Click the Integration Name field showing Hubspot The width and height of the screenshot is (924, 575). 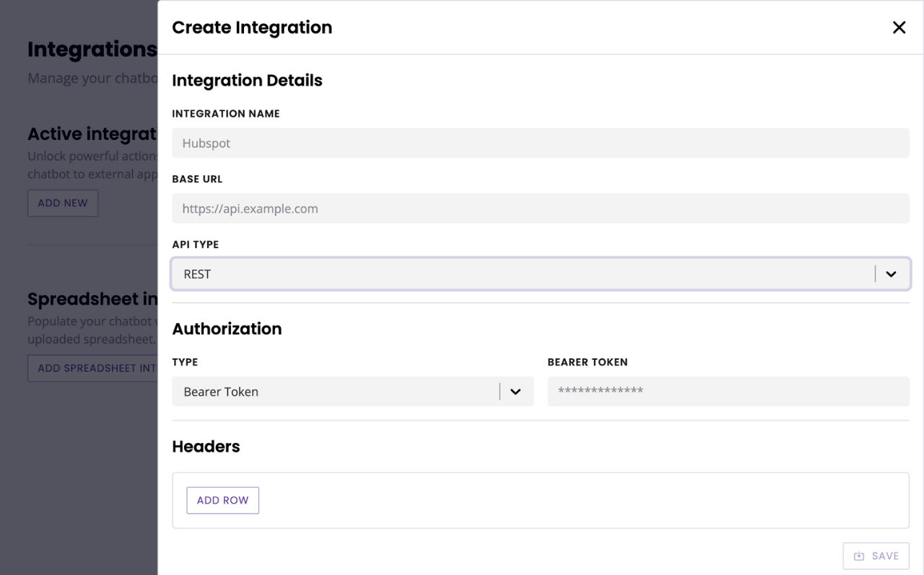click(x=541, y=143)
